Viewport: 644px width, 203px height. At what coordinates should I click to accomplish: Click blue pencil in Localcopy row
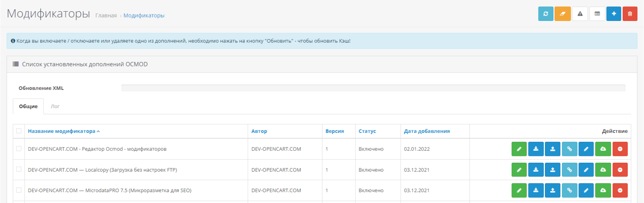586,170
